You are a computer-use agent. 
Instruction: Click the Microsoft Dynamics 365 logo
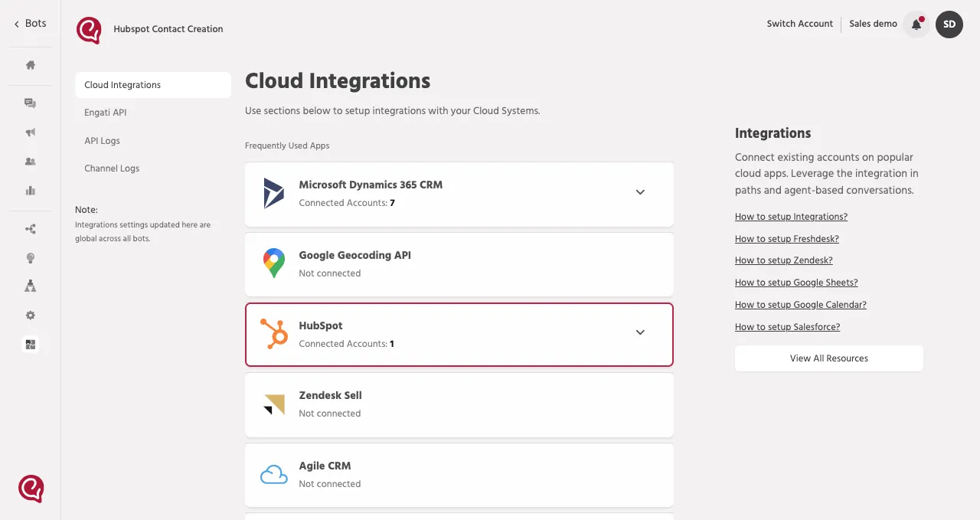tap(273, 193)
